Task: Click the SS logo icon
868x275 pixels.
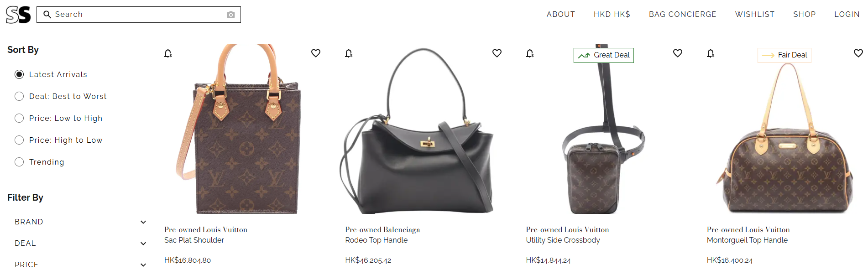Action: coord(18,15)
